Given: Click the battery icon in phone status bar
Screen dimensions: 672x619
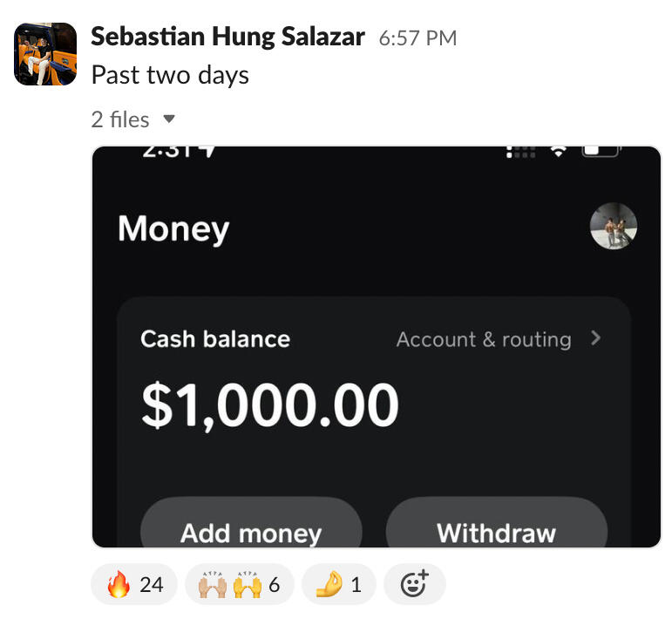Looking at the screenshot, I should [x=601, y=151].
